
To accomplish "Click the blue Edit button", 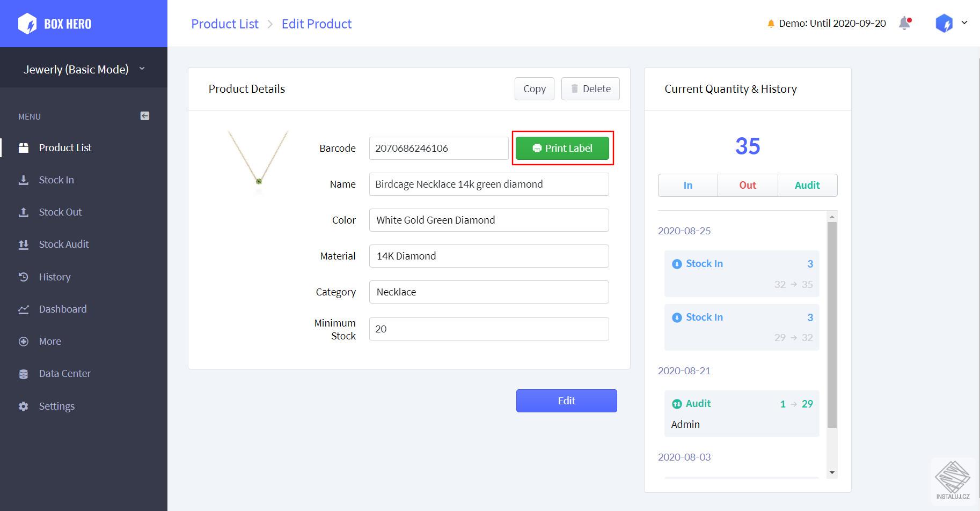I will (566, 401).
